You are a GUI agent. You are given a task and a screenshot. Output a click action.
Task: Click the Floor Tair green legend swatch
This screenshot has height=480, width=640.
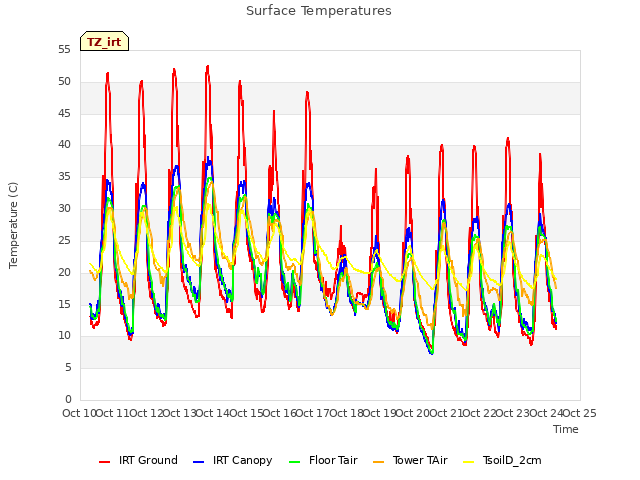tap(294, 461)
